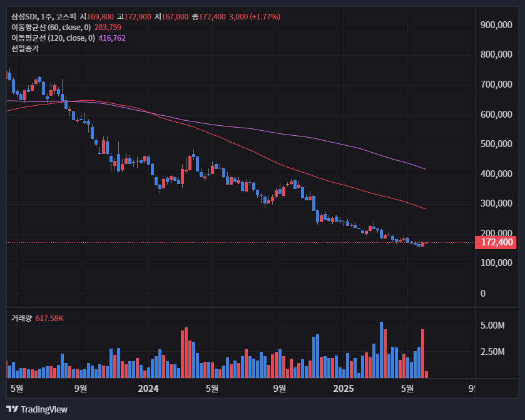Select the 이동평균선 (120, close, 0) legend
This screenshot has width=525, height=420.
coord(53,38)
